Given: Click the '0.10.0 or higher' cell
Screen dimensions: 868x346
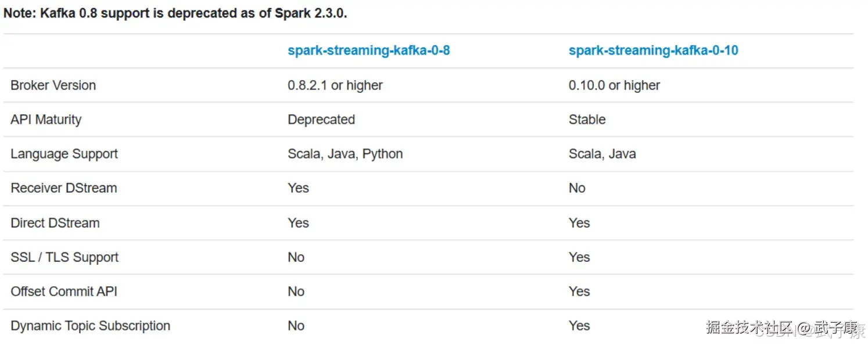Looking at the screenshot, I should (614, 85).
